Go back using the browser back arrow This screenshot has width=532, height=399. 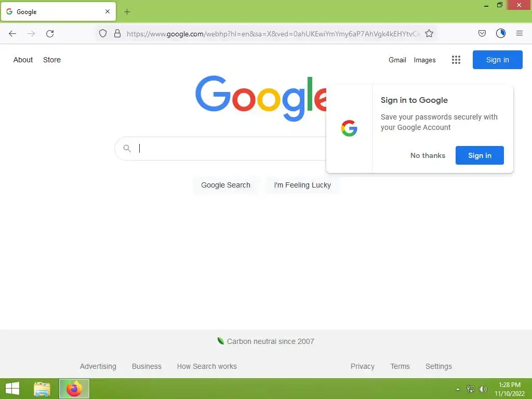tap(12, 34)
